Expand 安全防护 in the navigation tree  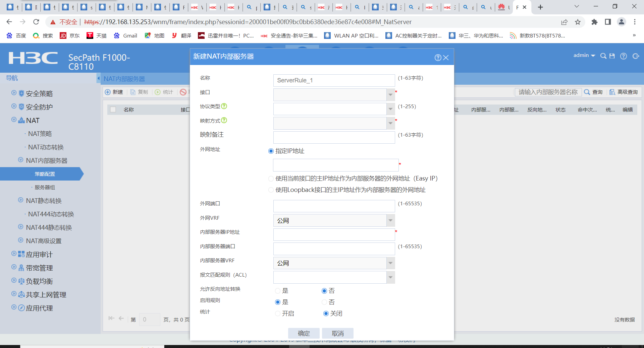pos(14,106)
